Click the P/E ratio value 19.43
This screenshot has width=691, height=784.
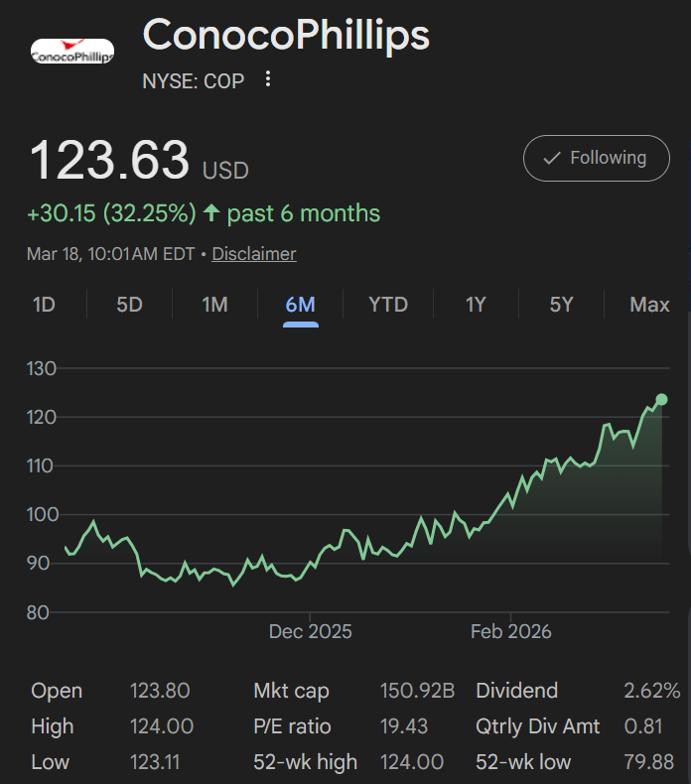click(404, 726)
